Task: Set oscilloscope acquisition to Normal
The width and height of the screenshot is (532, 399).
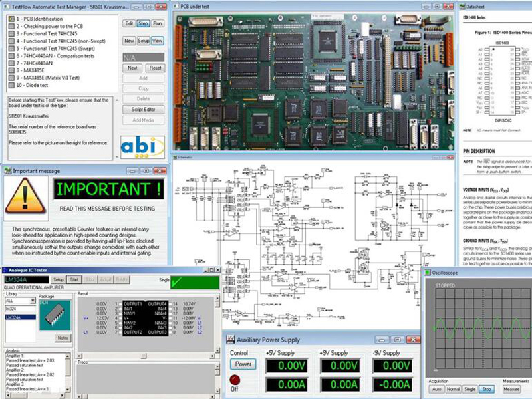Action: (x=453, y=389)
